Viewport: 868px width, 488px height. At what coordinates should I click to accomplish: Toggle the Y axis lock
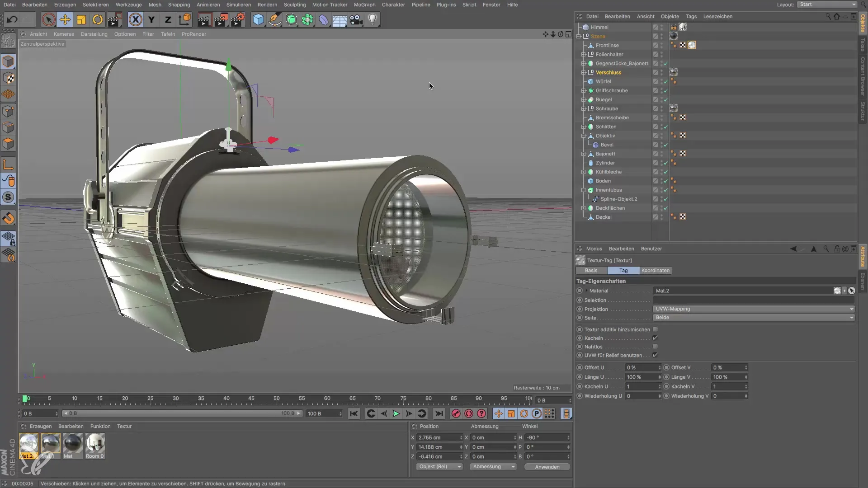(151, 20)
